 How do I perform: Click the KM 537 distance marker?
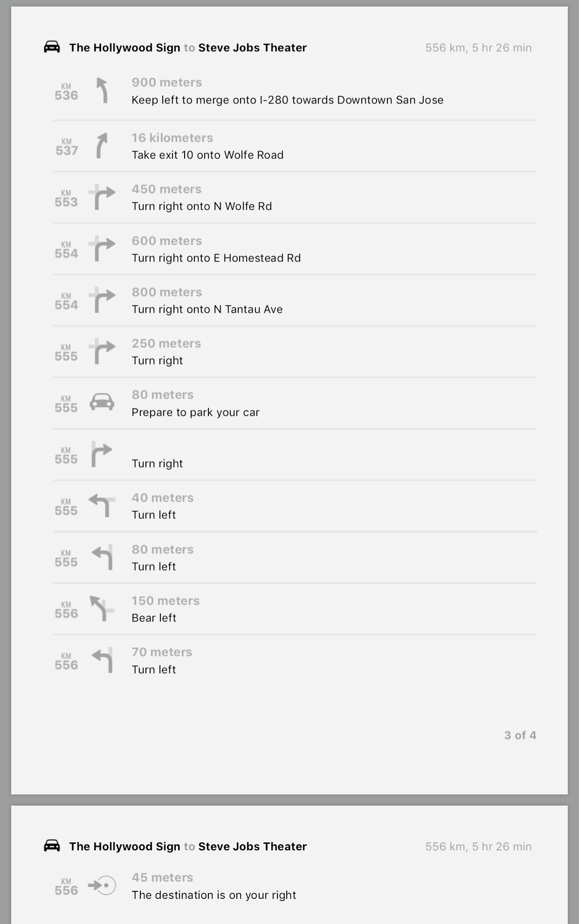tap(66, 147)
